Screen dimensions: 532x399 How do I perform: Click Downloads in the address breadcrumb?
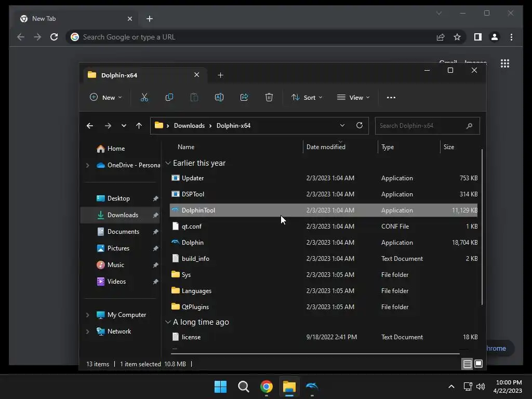[189, 126]
